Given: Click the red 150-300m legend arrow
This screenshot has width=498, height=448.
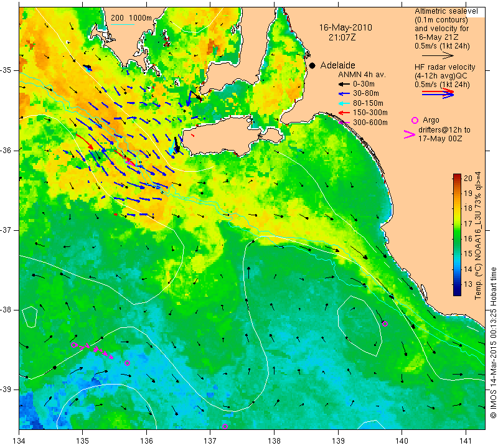Looking at the screenshot, I should tap(344, 113).
